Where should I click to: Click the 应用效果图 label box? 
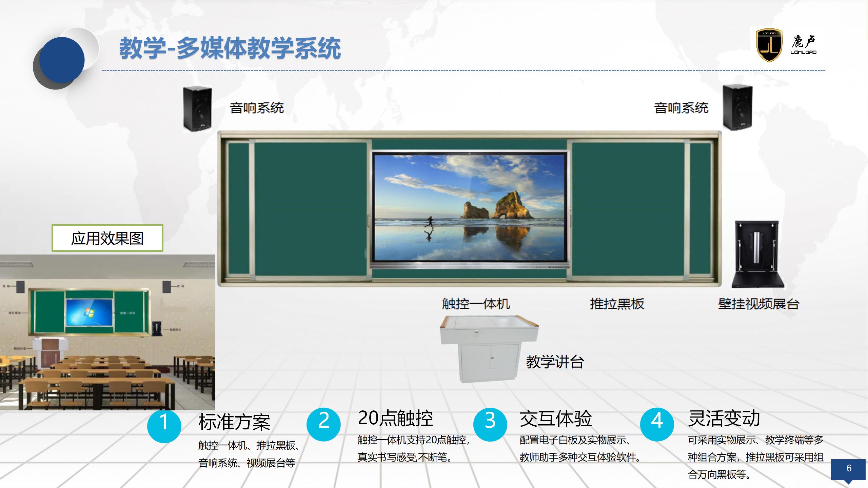[107, 238]
